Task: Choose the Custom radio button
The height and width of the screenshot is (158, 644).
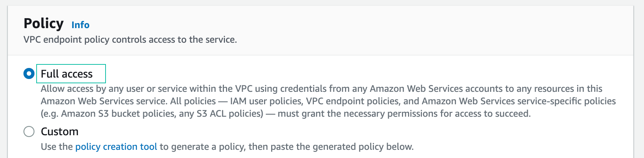Action: (29, 132)
